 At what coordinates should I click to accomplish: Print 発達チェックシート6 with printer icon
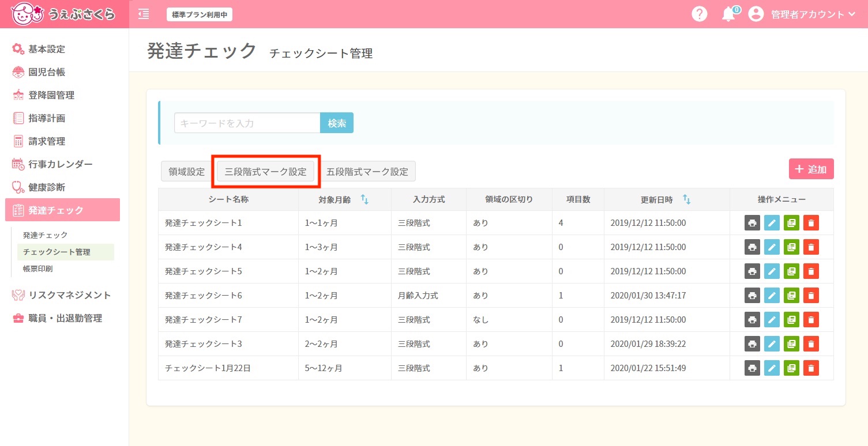(752, 296)
